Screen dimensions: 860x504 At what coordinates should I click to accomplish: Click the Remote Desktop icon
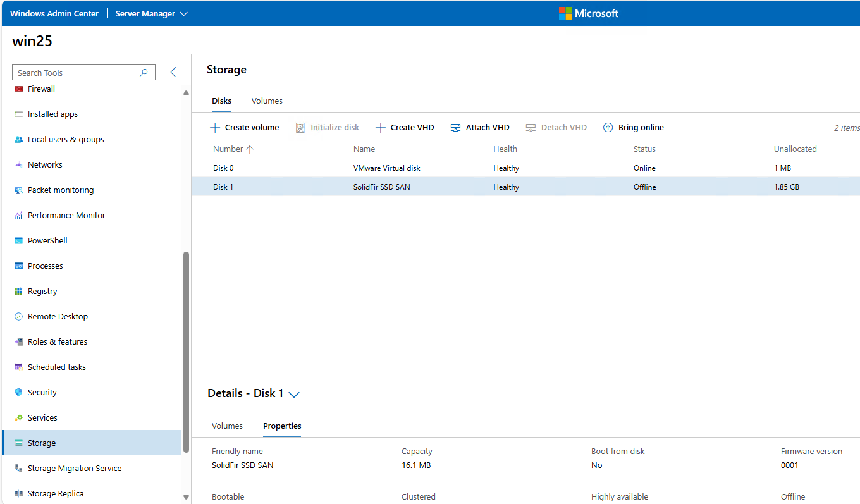pos(18,317)
